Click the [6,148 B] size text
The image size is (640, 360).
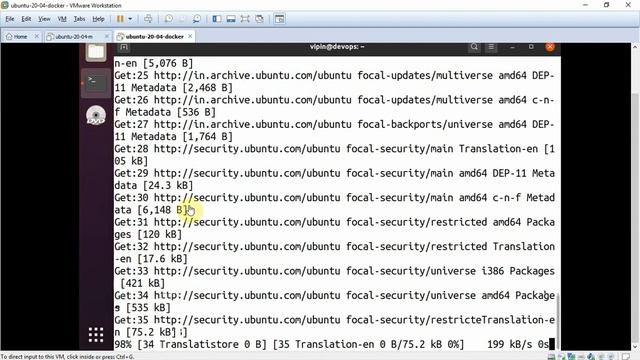[x=162, y=210]
